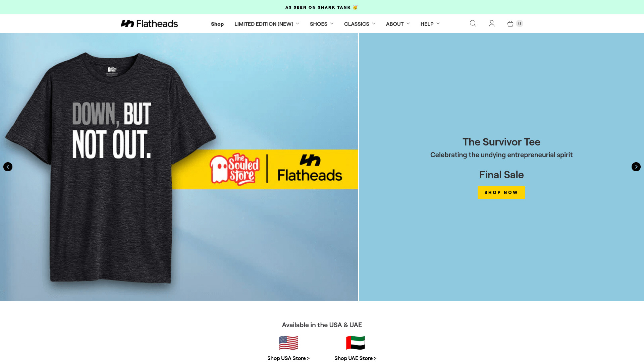Viewport: 644px width, 362px height.
Task: Select the USA flag icon
Action: point(288,343)
